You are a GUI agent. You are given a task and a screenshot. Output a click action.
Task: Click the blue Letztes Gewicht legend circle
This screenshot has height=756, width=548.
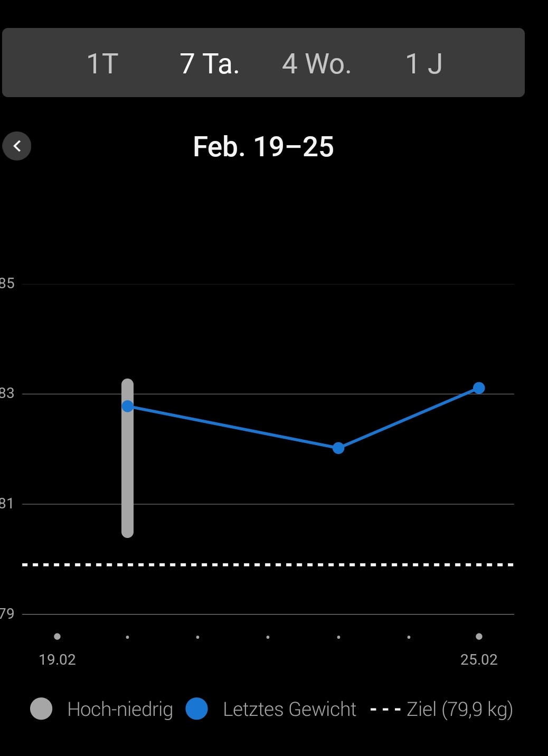tap(196, 708)
